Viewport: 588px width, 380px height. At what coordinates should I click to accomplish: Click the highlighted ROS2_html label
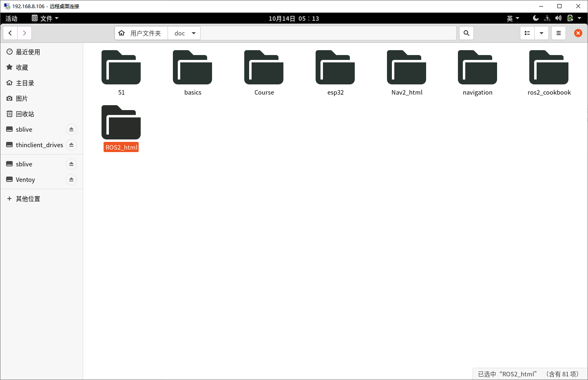point(121,147)
